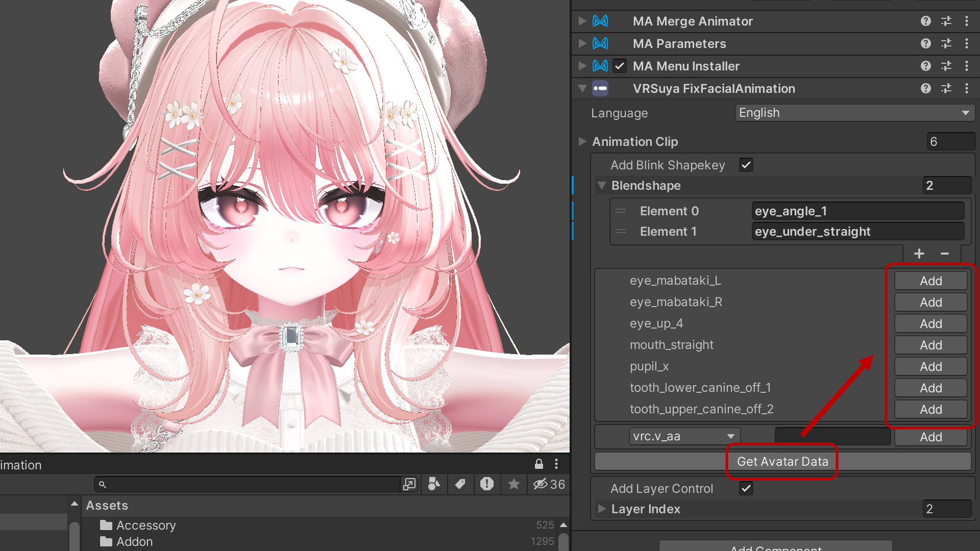
Task: Open more options for VRSuya FixFacialAnimation
Action: tap(967, 88)
